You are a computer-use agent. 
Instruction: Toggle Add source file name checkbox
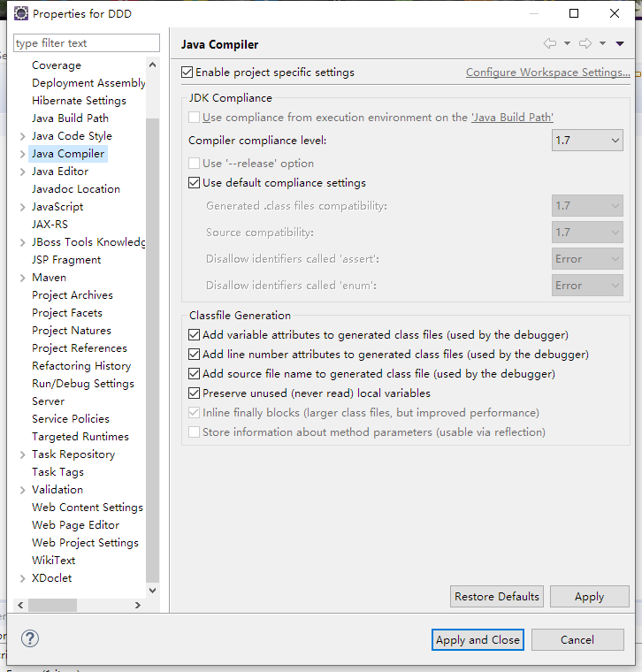[x=195, y=374]
